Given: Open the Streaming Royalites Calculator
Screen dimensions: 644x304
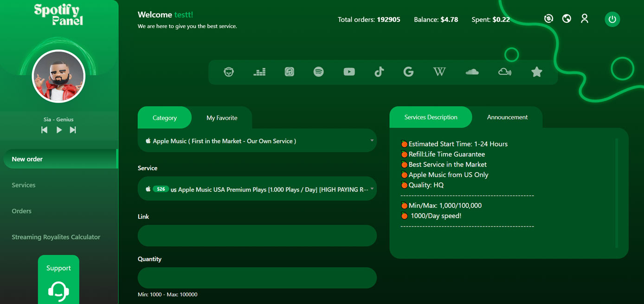Looking at the screenshot, I should click(56, 237).
